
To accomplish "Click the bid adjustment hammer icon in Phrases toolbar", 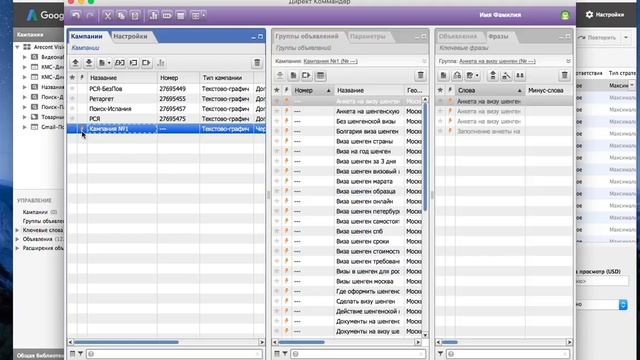I will 507,76.
